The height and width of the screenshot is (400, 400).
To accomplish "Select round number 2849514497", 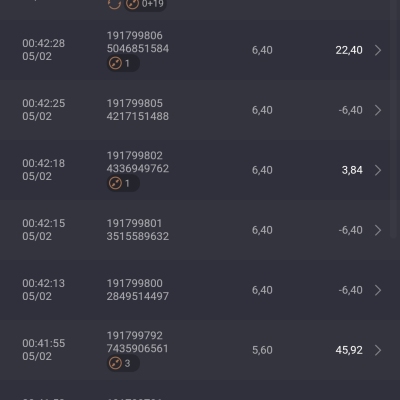I will [138, 296].
